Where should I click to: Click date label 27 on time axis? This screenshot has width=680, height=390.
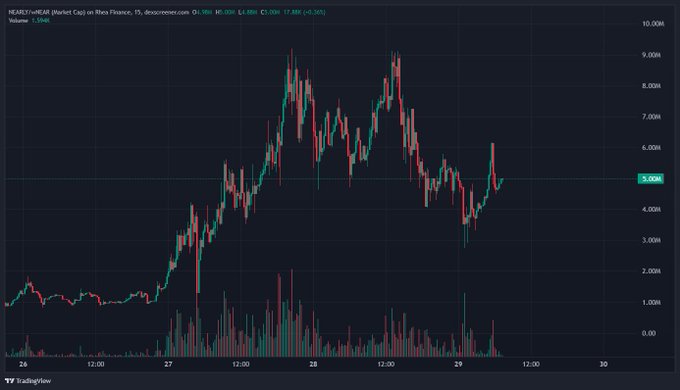click(x=168, y=364)
